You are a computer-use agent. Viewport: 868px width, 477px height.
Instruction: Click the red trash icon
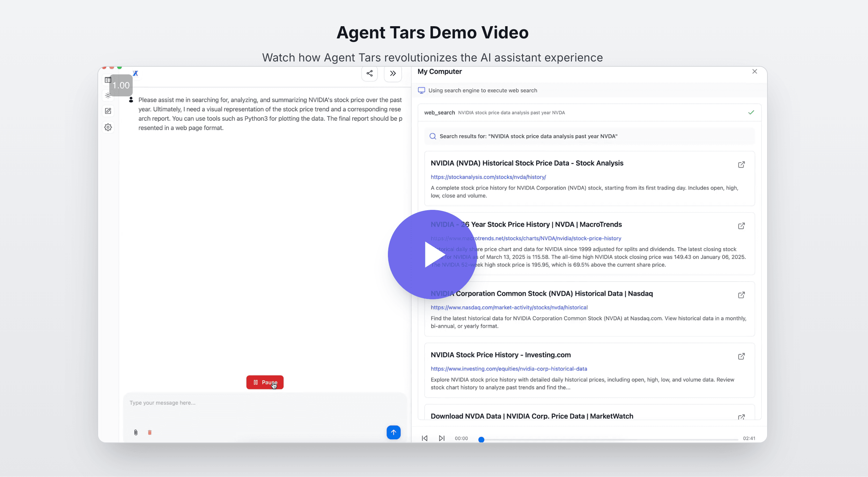[x=150, y=432]
